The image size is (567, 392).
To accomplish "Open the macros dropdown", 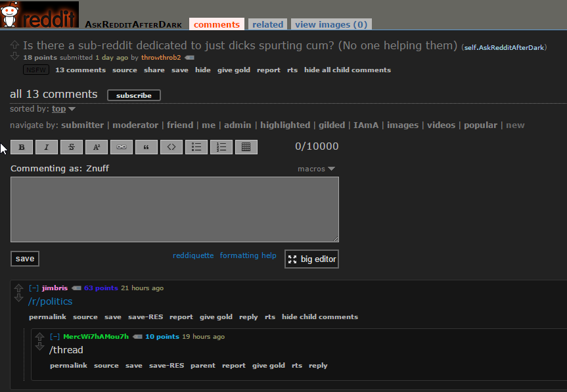I will [x=317, y=169].
